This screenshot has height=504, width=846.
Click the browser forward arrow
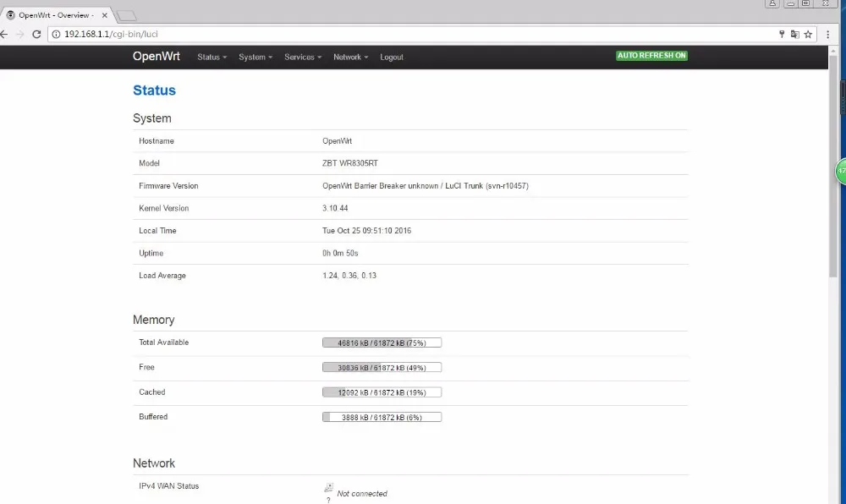point(20,34)
